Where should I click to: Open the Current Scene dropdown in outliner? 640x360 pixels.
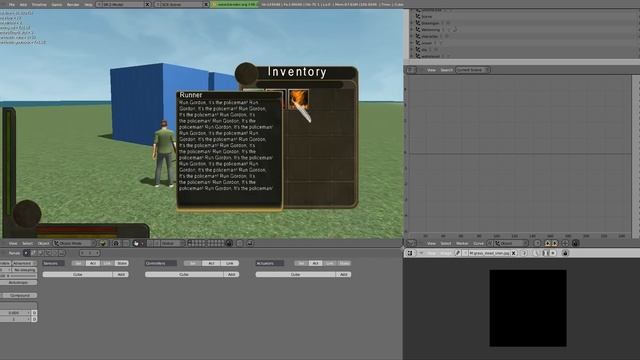[473, 70]
